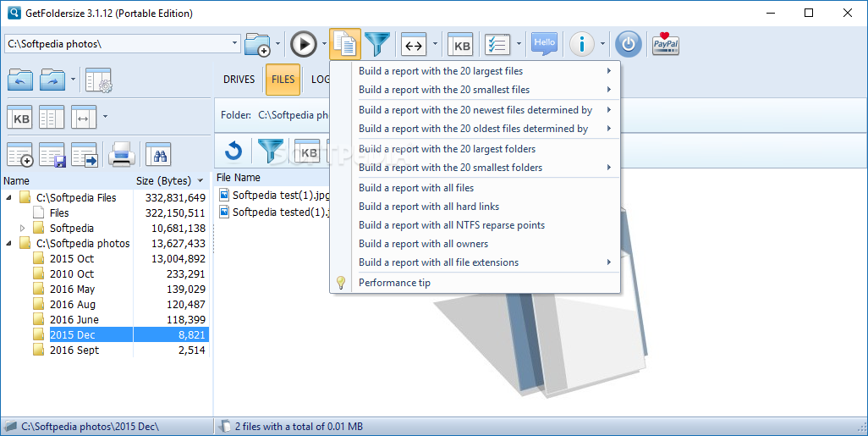Click the funnel filter in files panel
Image resolution: width=868 pixels, height=436 pixels.
[x=271, y=151]
